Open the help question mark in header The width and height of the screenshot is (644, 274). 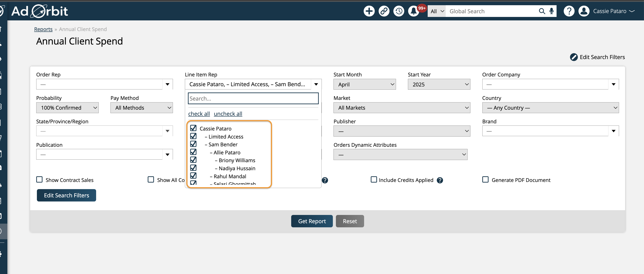[569, 11]
